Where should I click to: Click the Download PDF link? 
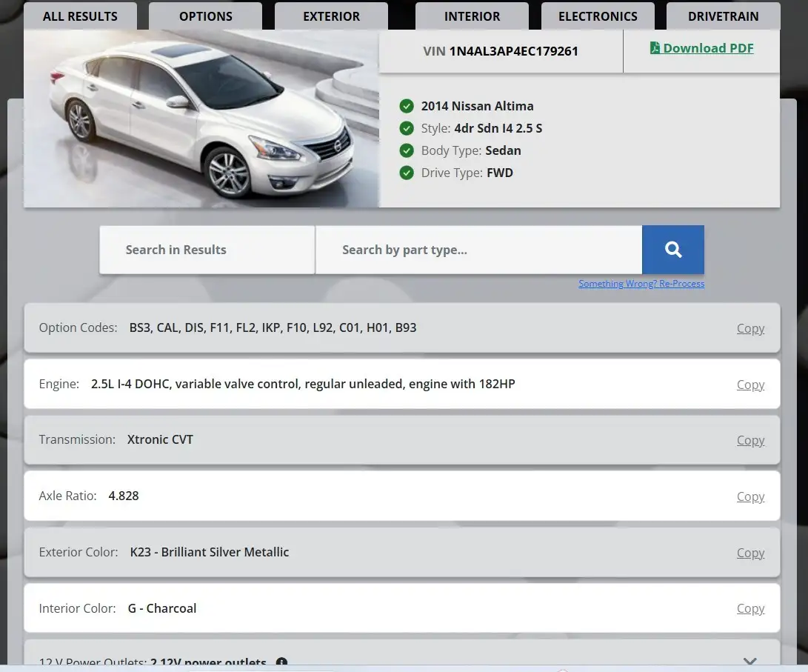(x=702, y=48)
